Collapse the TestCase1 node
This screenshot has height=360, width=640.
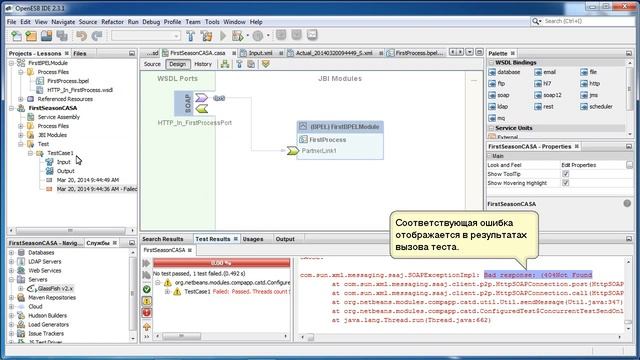[31, 153]
